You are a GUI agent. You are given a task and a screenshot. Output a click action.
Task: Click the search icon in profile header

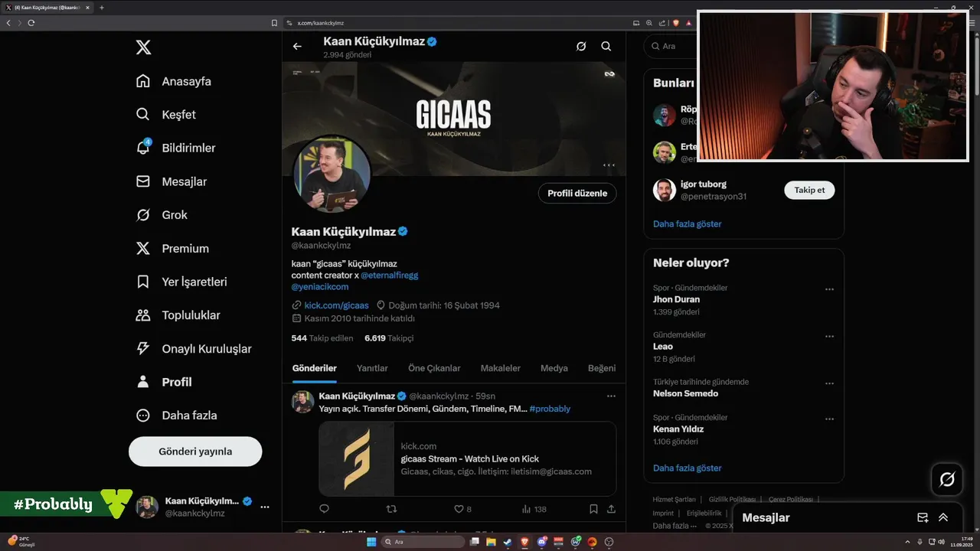click(x=606, y=46)
